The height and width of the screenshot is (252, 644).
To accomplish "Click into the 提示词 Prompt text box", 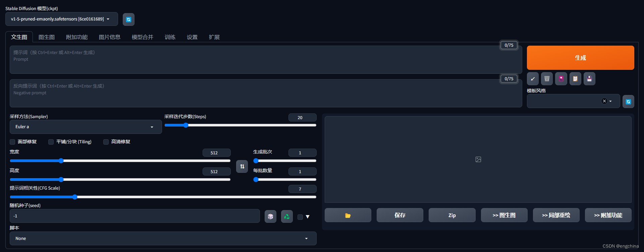I will click(x=266, y=60).
